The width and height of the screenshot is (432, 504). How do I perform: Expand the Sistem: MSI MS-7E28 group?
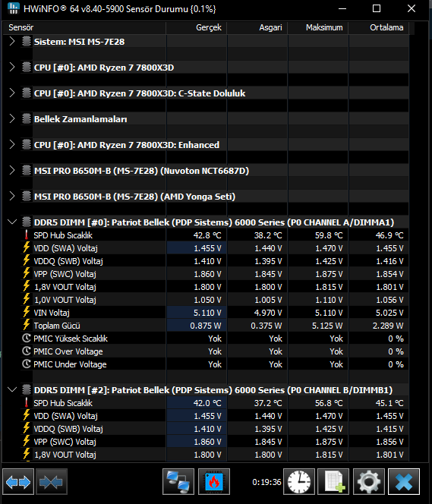[12, 42]
